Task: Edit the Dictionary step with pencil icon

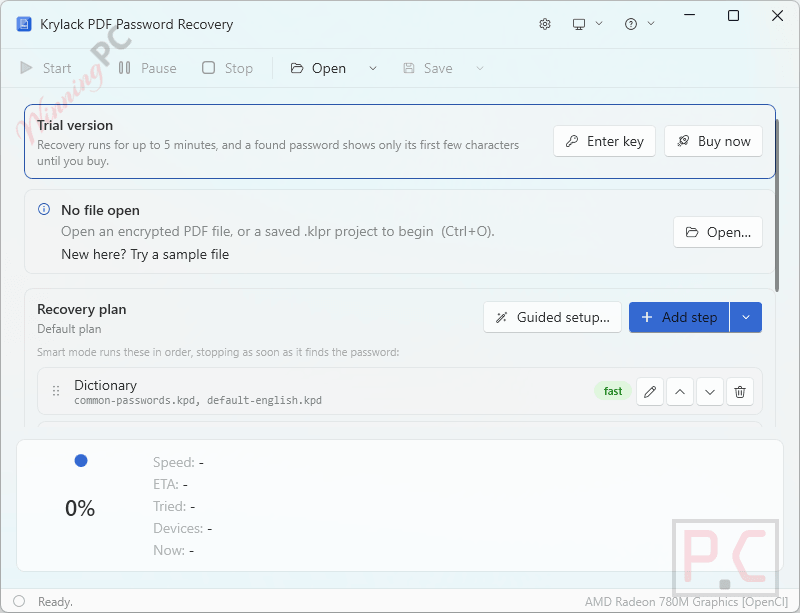Action: tap(650, 392)
